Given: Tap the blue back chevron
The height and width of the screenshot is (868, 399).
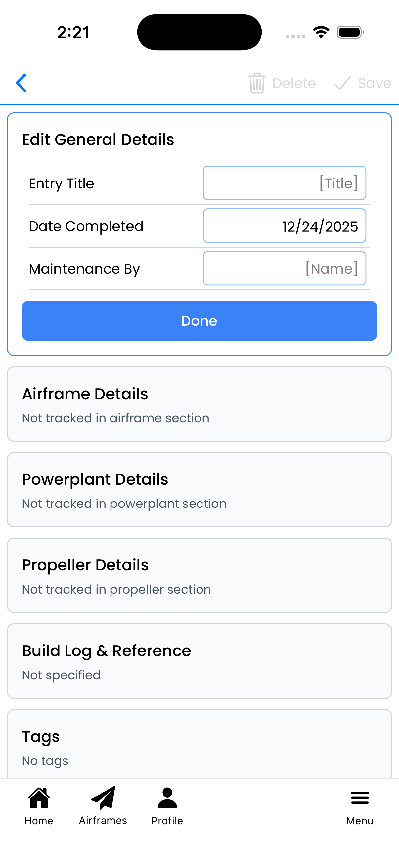Looking at the screenshot, I should point(21,83).
